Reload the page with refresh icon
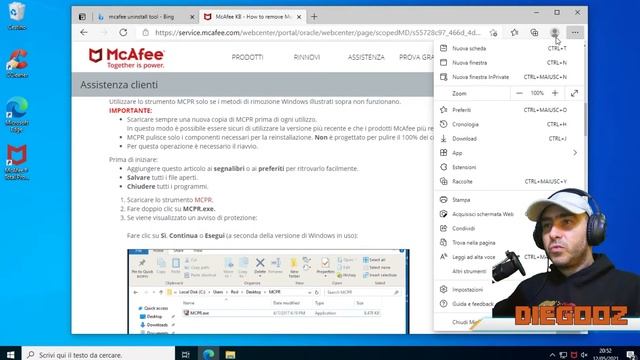Screen dimensions: 640x360 tap(123, 32)
